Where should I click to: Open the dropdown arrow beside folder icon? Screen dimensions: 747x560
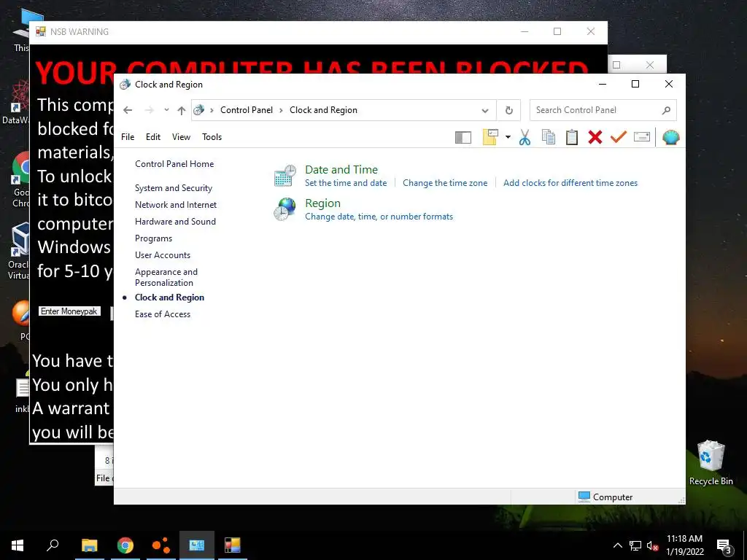point(508,137)
